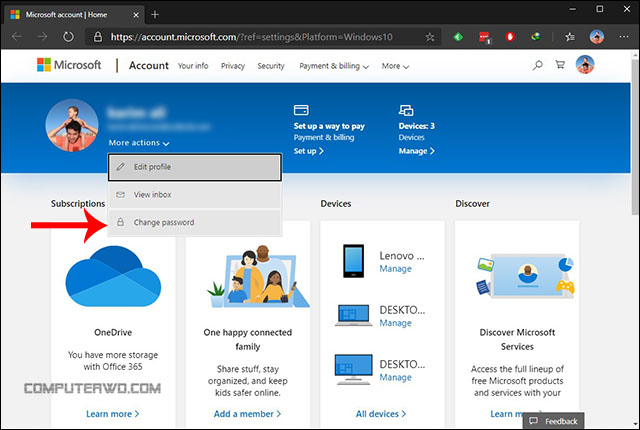Open the Security navigation link
Screen dimensions: 640x430
271,66
